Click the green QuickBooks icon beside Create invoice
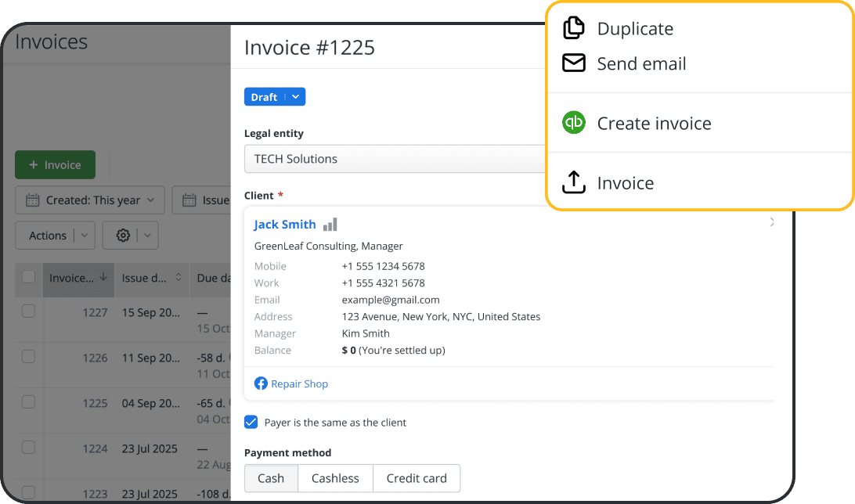The image size is (855, 504). pos(573,123)
